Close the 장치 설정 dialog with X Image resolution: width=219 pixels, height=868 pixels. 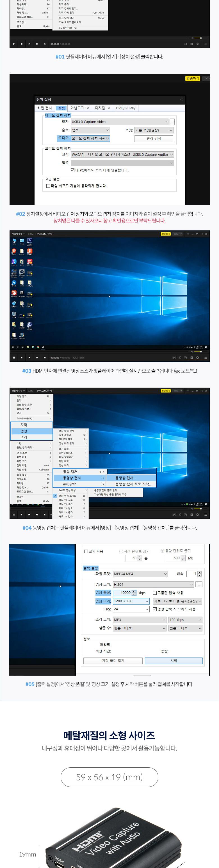click(181, 99)
